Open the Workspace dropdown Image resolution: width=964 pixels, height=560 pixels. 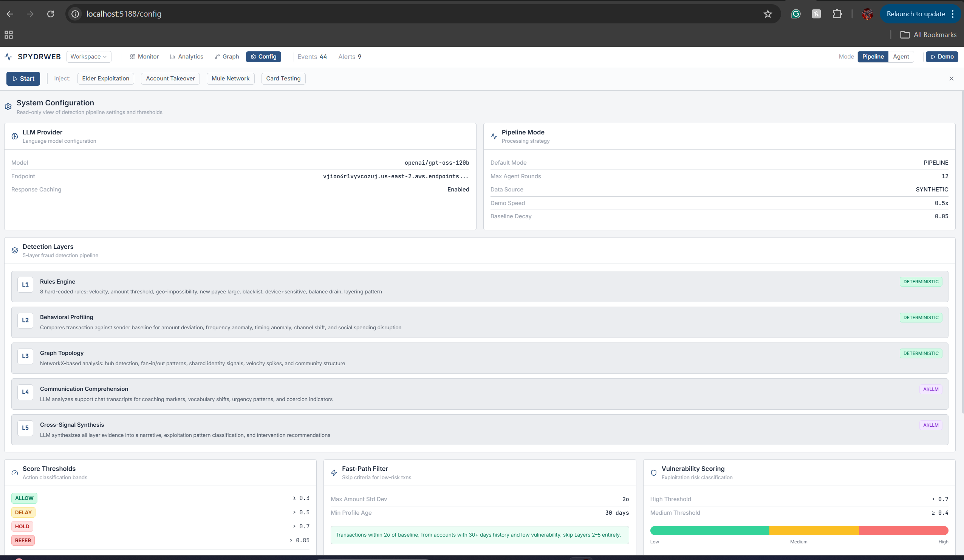tap(88, 57)
